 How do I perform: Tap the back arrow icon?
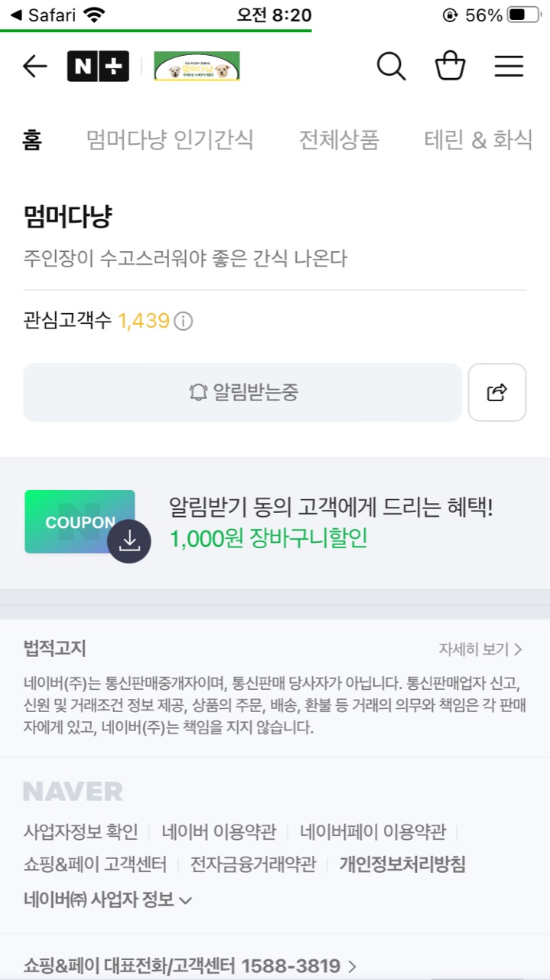coord(34,67)
